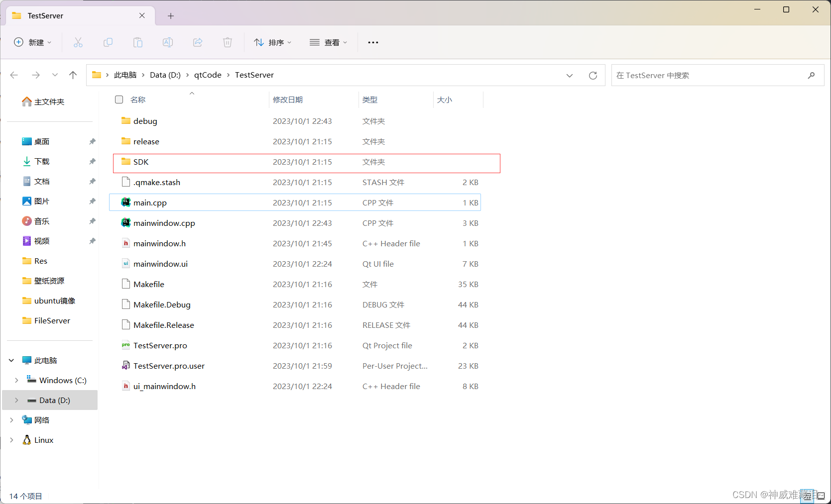Sort by 名称 column header
Image resolution: width=831 pixels, height=504 pixels.
pyautogui.click(x=138, y=100)
